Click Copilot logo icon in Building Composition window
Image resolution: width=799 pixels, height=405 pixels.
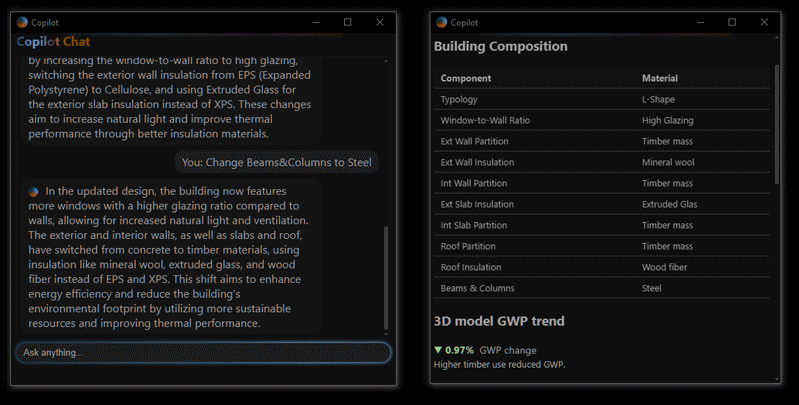[x=441, y=22]
